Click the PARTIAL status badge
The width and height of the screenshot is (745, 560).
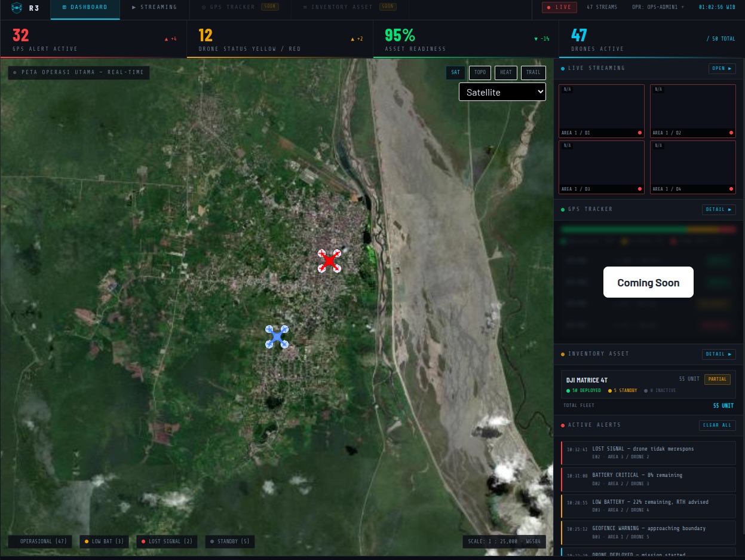coord(718,380)
